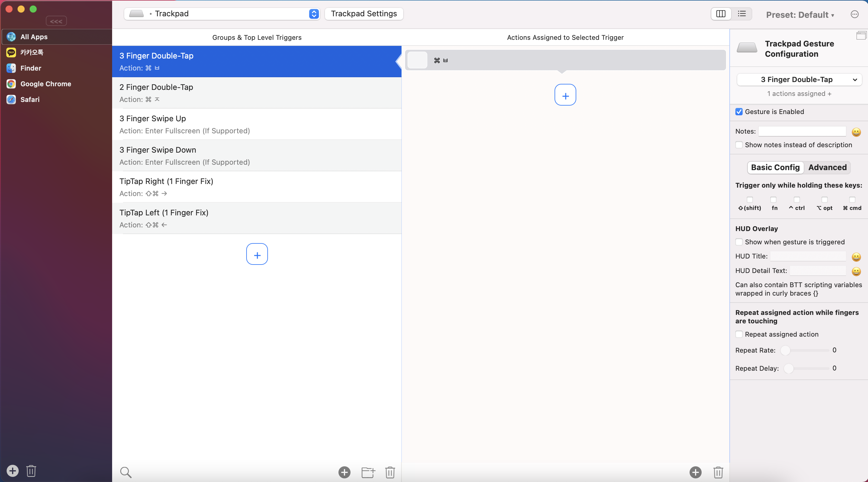Select the KakaoTalk app icon in sidebar
This screenshot has width=868, height=482.
[11, 52]
